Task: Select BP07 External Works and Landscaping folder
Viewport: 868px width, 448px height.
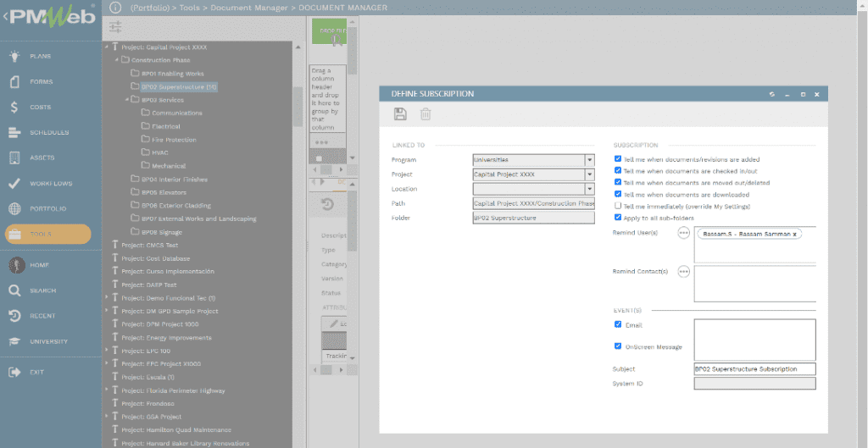Action: click(x=198, y=219)
